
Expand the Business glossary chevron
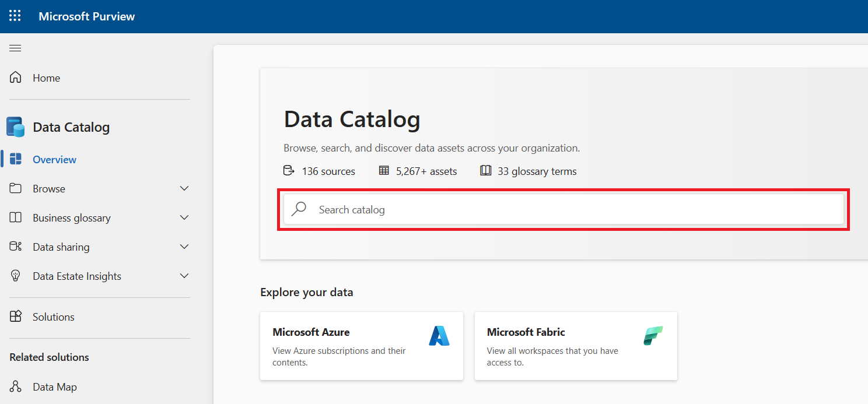tap(184, 217)
